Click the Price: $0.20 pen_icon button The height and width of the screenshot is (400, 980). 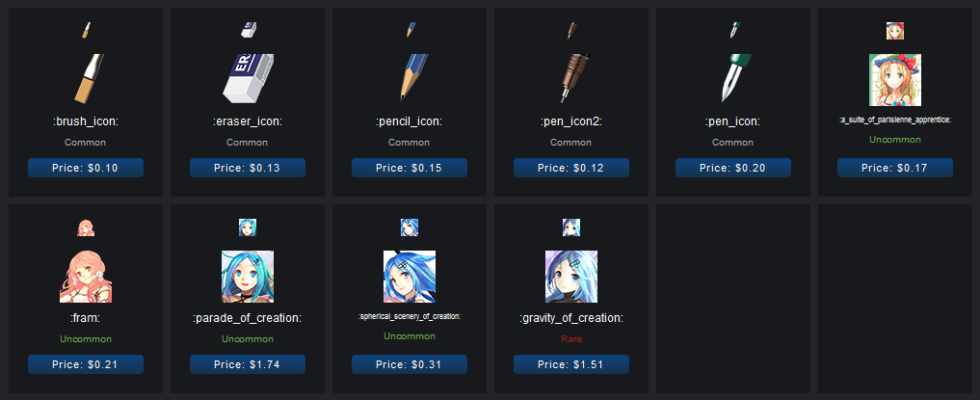pos(733,168)
